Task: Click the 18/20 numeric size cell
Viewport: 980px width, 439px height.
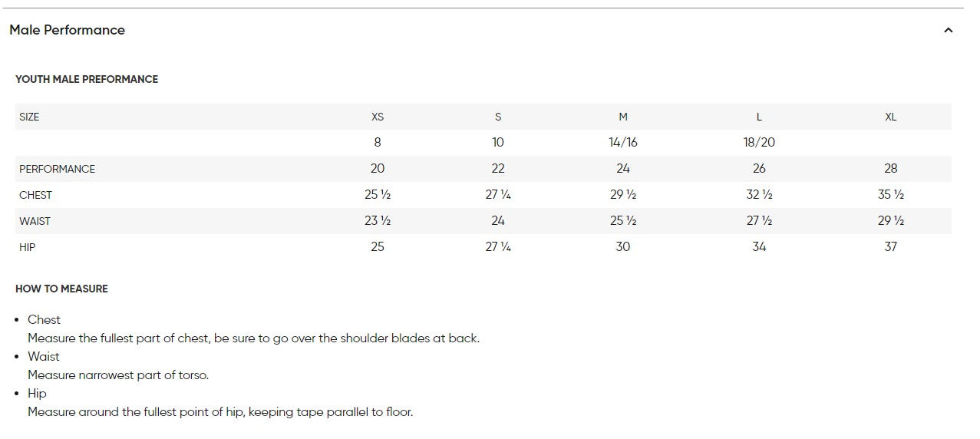Action: (759, 143)
